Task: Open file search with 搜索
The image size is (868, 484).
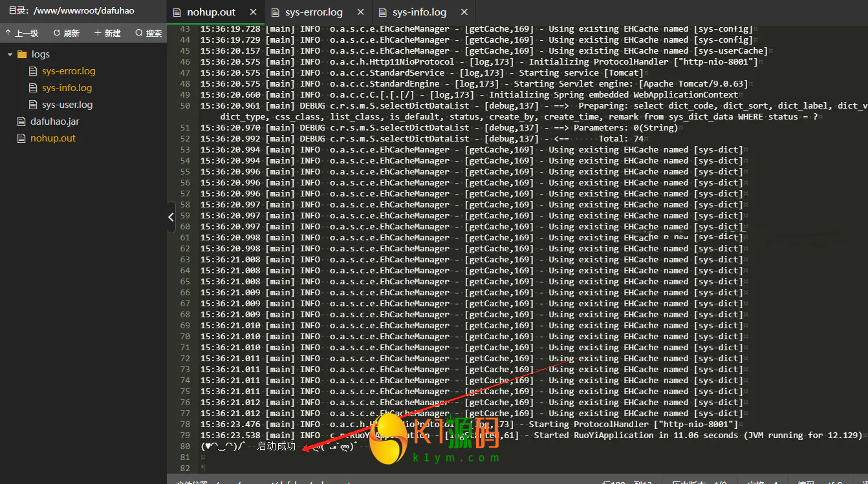Action: (148, 33)
